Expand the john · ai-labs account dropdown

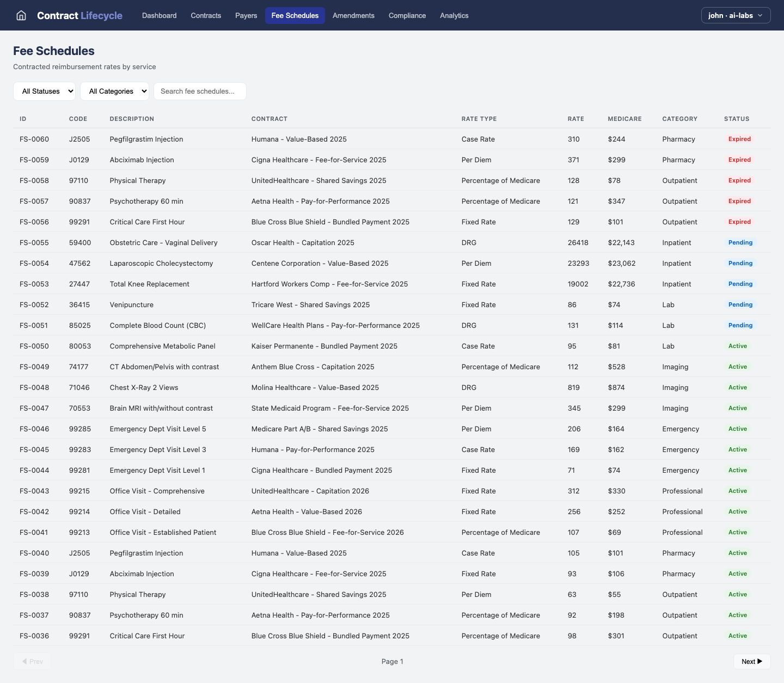(x=736, y=15)
